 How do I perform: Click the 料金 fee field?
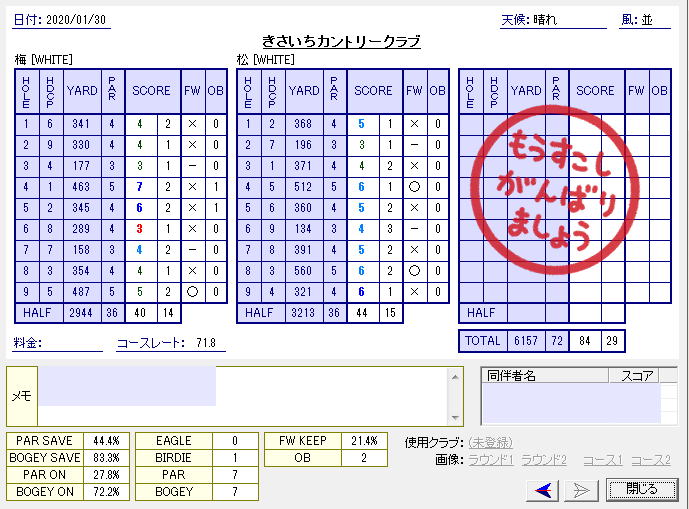pos(68,343)
